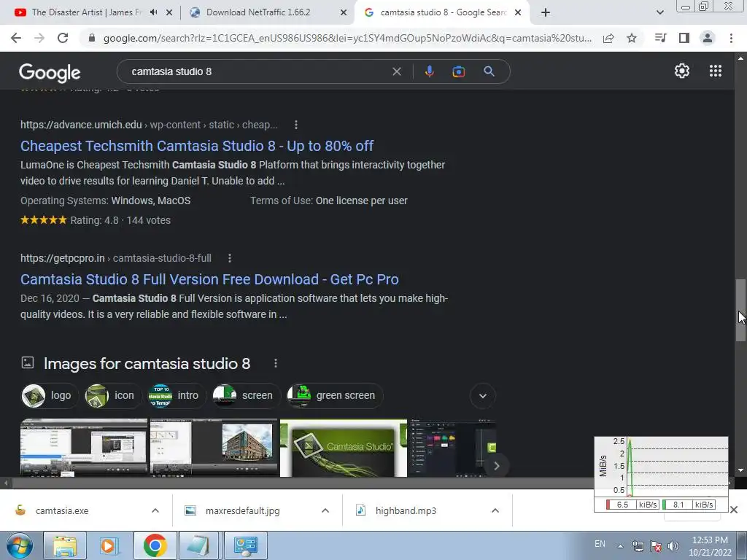Open the tab search dropdown arrow
This screenshot has height=560, width=747.
click(659, 12)
